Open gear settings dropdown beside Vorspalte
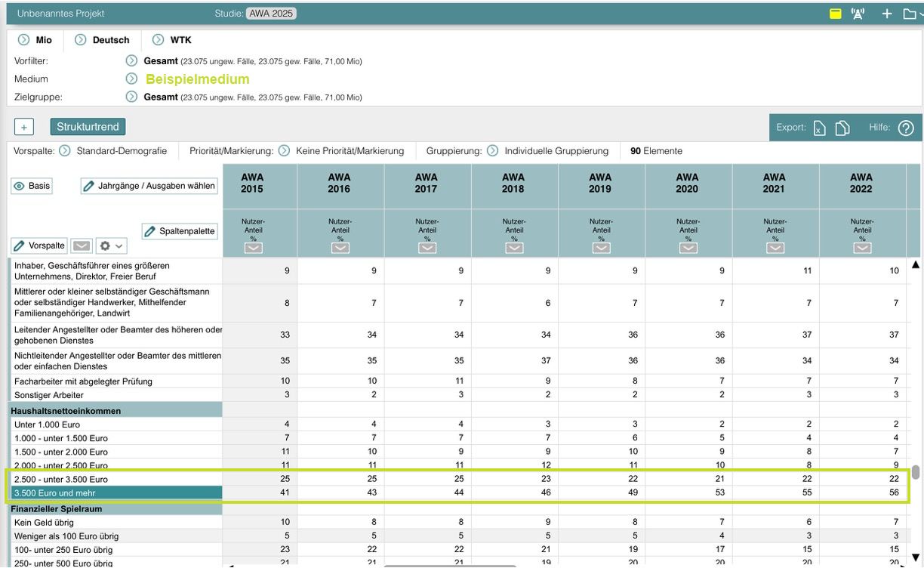 coord(111,246)
